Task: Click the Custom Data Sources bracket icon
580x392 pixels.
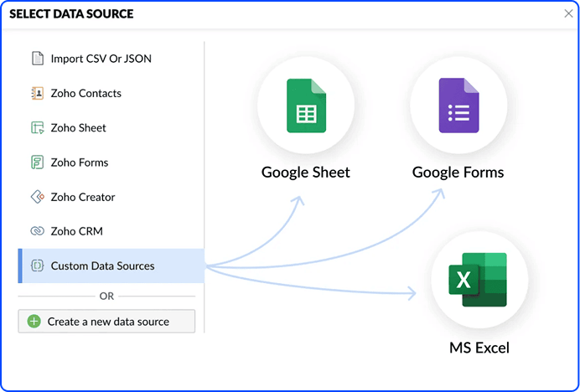Action: tap(38, 266)
